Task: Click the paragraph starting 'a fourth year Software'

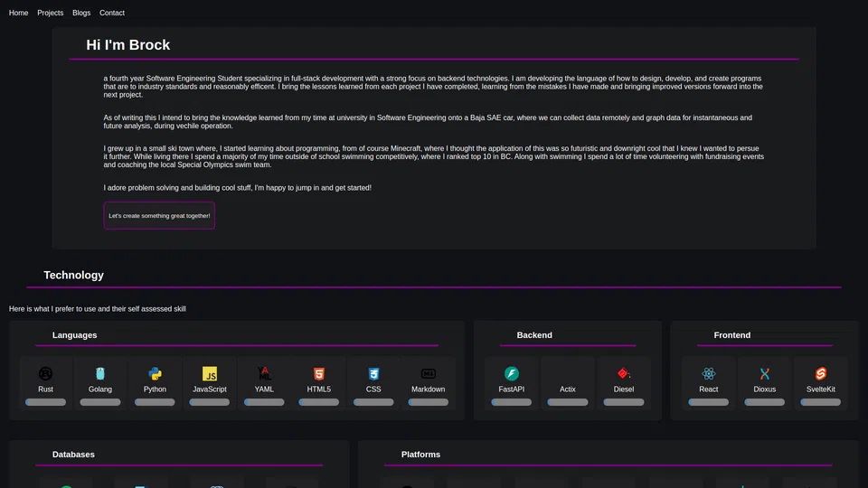Action: [x=433, y=87]
